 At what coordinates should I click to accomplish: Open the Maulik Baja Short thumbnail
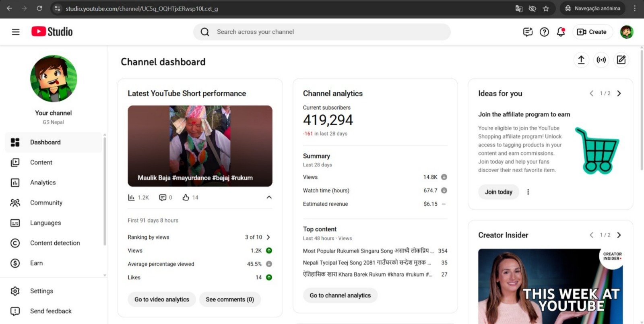point(200,146)
